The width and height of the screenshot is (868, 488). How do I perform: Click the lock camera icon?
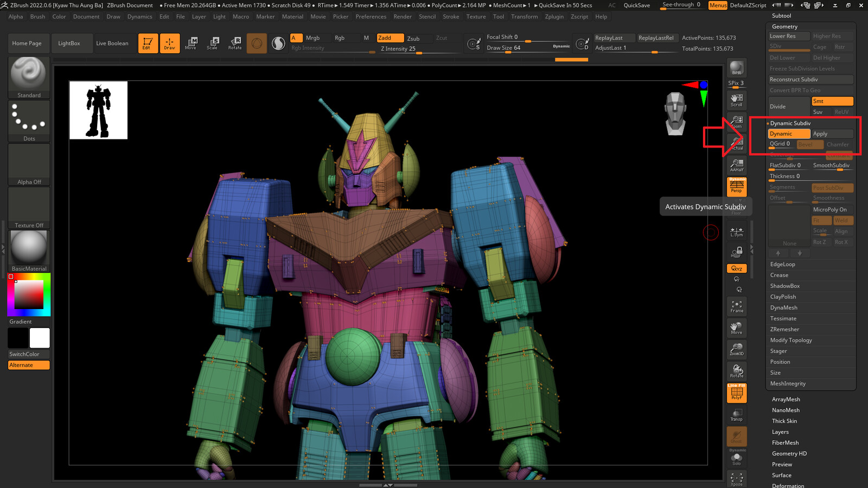737,252
